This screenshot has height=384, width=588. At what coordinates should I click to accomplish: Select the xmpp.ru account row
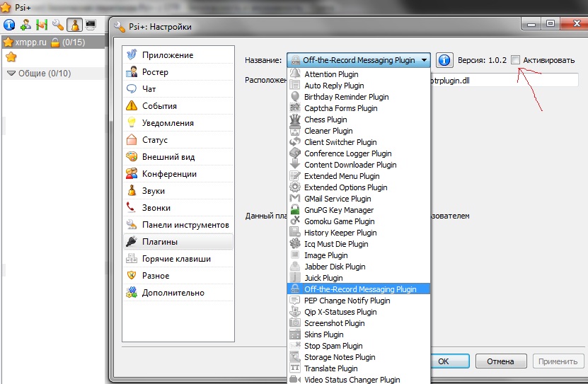[53, 42]
